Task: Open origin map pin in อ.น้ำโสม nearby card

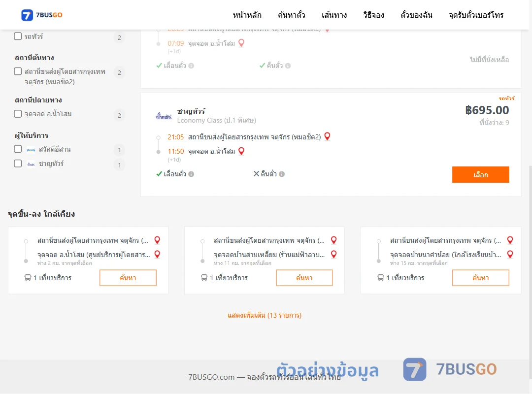Action: click(x=157, y=240)
